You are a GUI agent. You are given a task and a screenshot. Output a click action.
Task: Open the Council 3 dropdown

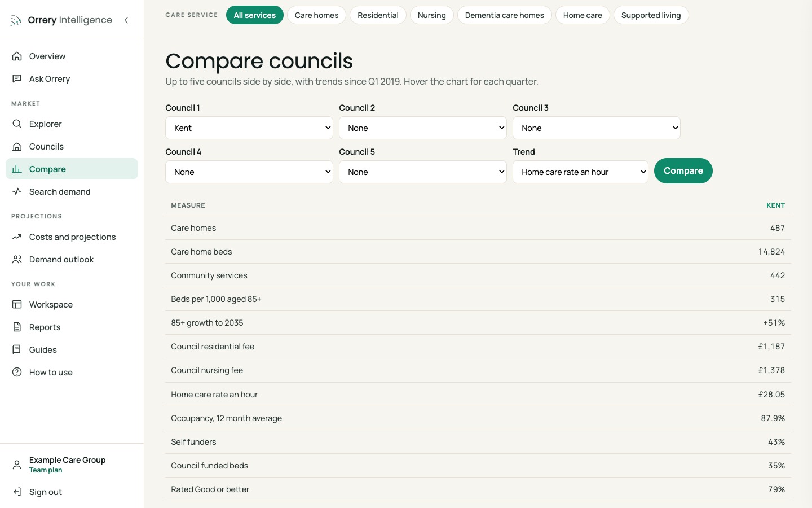[x=597, y=128]
